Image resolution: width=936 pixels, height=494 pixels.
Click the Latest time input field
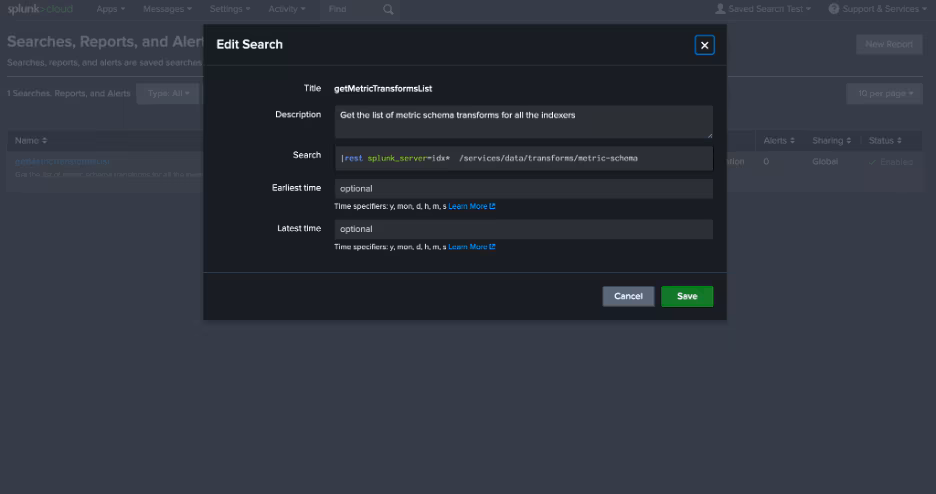(x=523, y=229)
